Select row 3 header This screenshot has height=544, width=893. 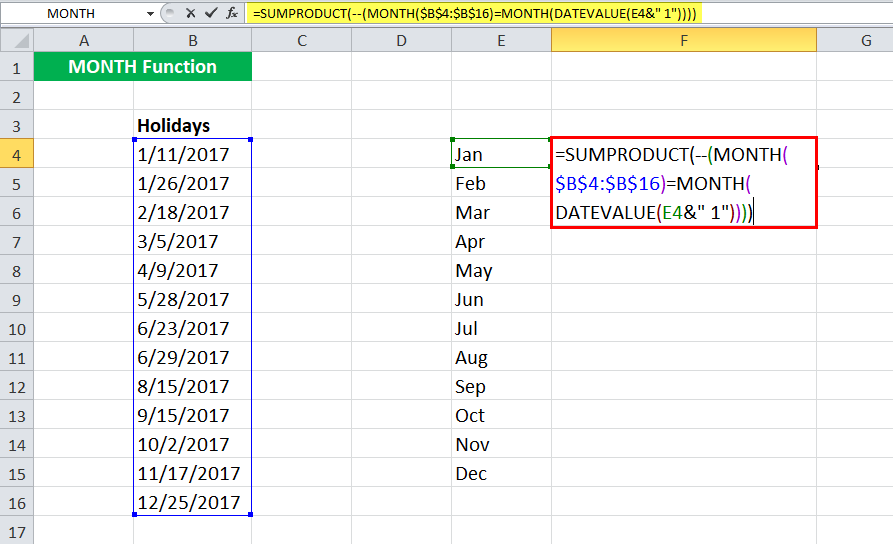[x=17, y=125]
